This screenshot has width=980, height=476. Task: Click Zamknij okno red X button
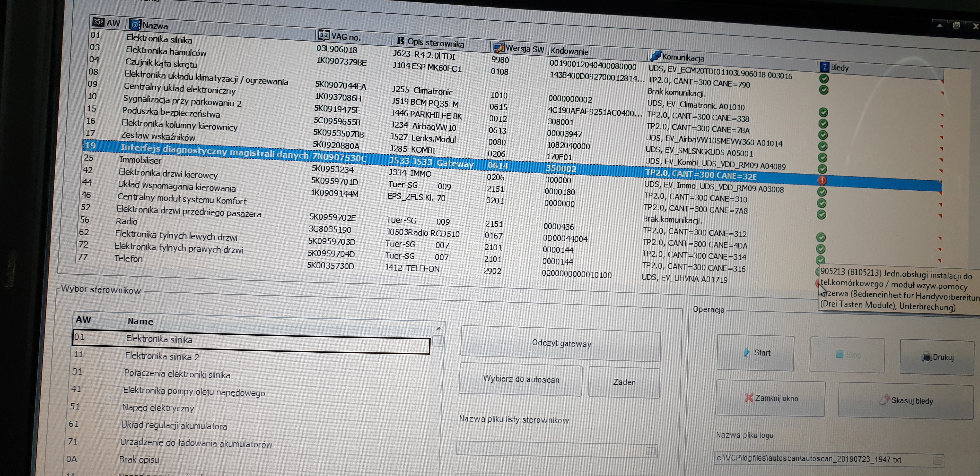pyautogui.click(x=771, y=398)
